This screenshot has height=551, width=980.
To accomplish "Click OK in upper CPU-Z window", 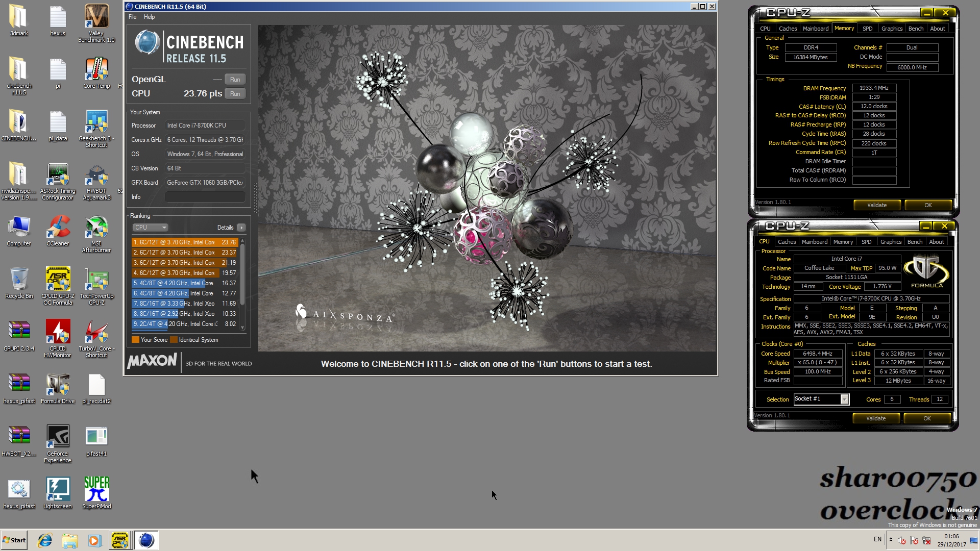I will (928, 205).
